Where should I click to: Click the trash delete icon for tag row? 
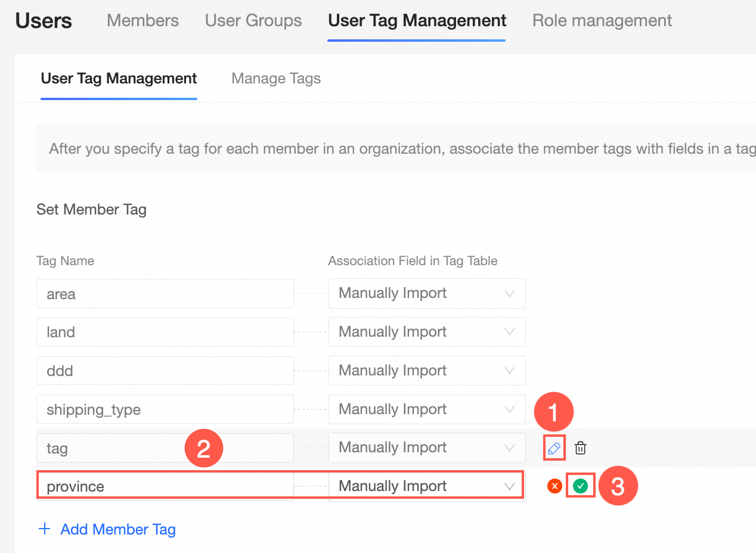coord(580,448)
